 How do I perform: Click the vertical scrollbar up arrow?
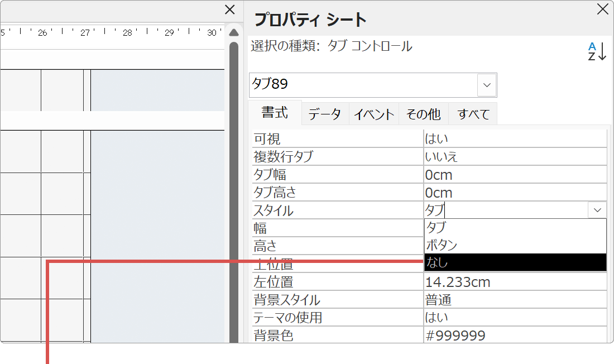click(233, 32)
